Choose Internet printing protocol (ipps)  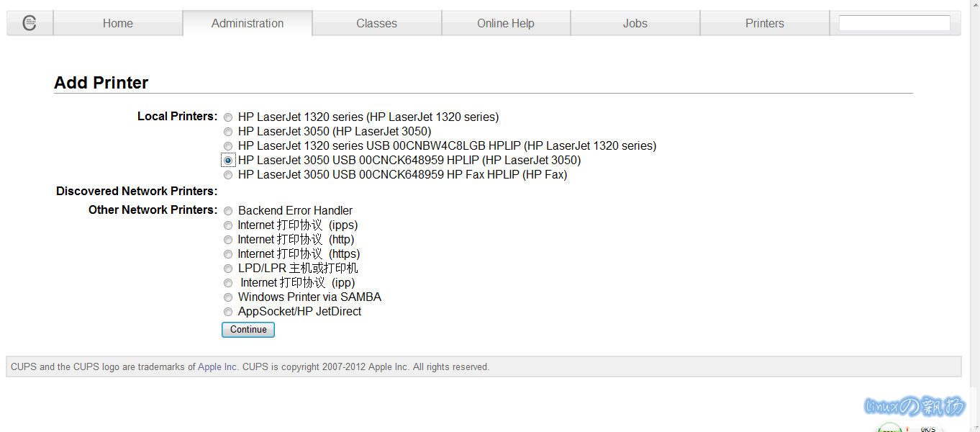228,225
